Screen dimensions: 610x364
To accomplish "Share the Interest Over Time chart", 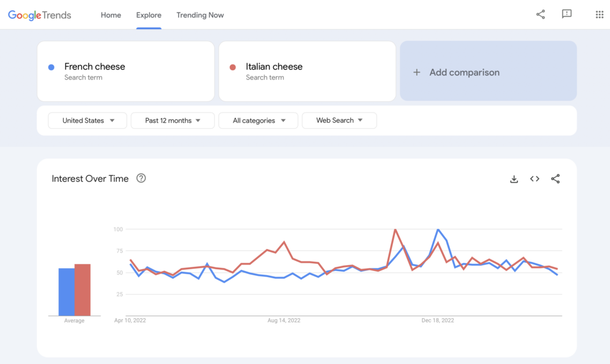I will (x=555, y=179).
